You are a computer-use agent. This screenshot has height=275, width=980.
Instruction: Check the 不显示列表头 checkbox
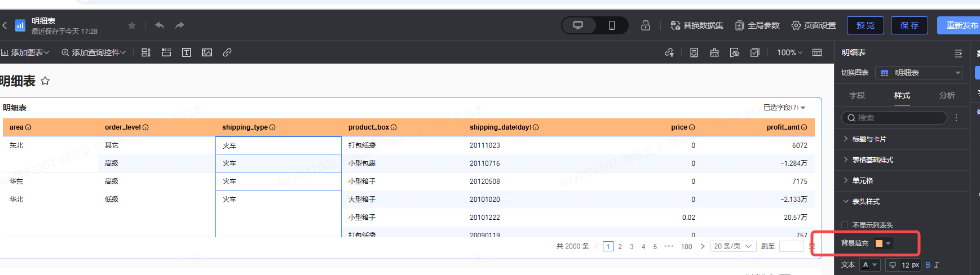(845, 225)
